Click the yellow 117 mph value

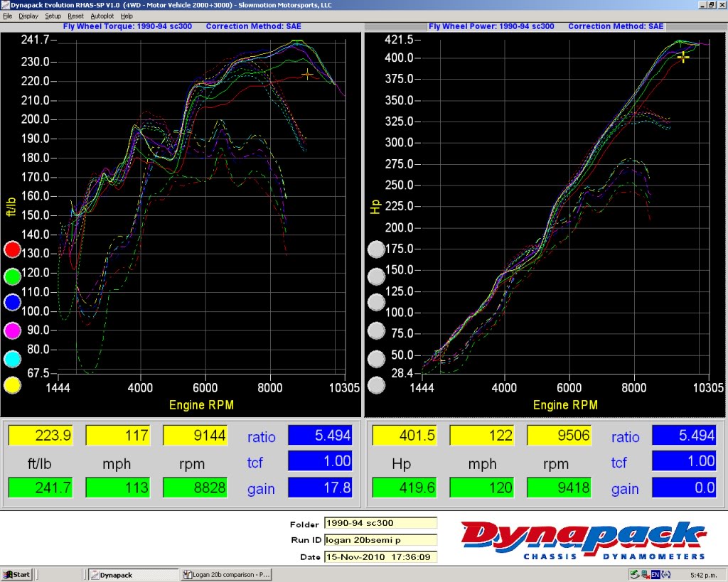(x=119, y=436)
